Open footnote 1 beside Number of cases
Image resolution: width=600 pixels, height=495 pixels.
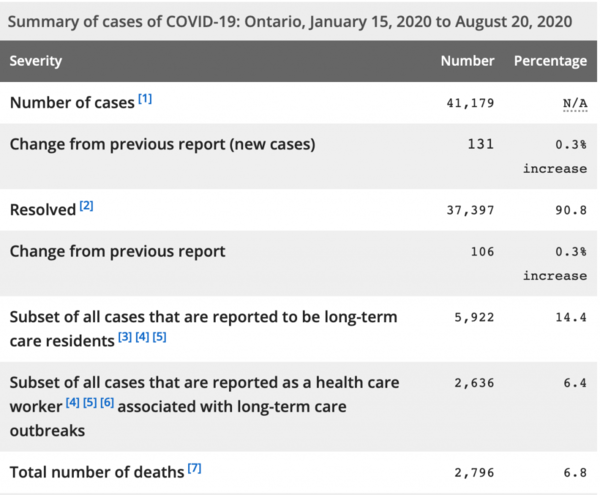(x=145, y=99)
